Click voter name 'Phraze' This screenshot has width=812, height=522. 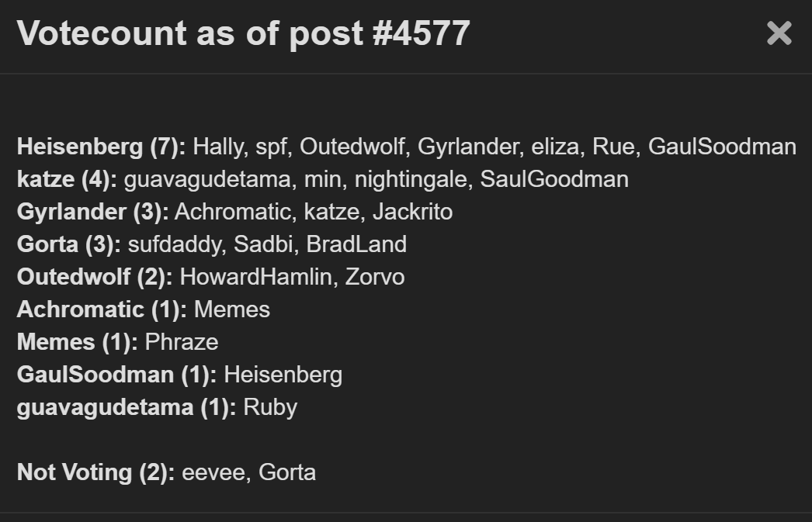(x=182, y=343)
